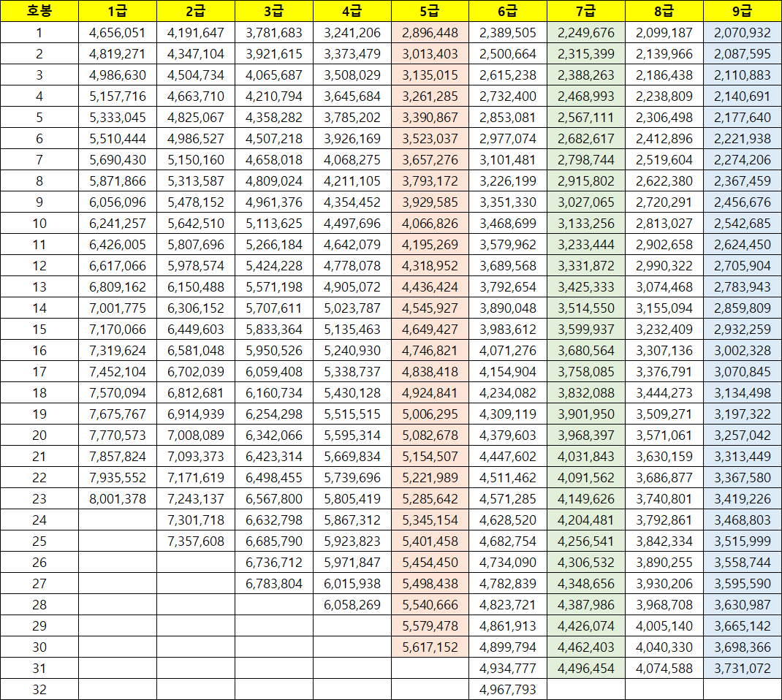Click cell with value 5,082,678
Image resolution: width=782 pixels, height=700 pixels.
point(430,435)
